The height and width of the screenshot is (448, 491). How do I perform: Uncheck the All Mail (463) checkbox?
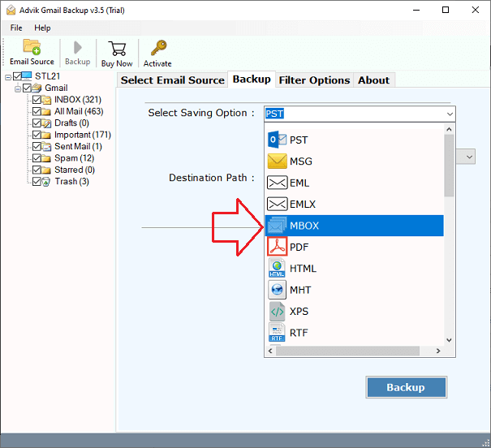point(37,111)
